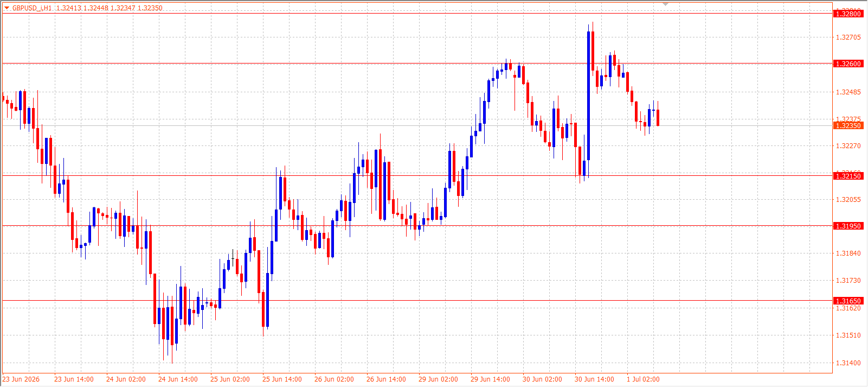Click the 1 Jul 02:00 time axis label
The height and width of the screenshot is (387, 868).
[643, 379]
